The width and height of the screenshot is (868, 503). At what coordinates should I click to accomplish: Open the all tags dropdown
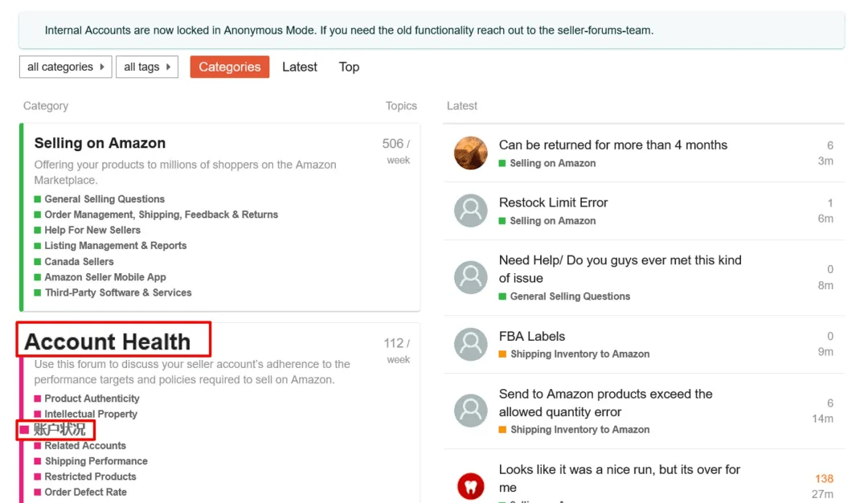coord(146,67)
